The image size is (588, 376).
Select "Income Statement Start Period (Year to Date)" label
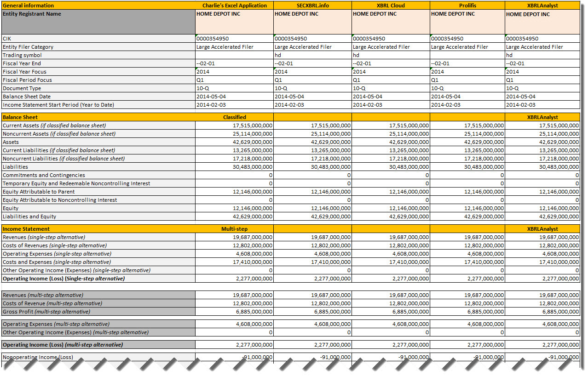[x=98, y=105]
